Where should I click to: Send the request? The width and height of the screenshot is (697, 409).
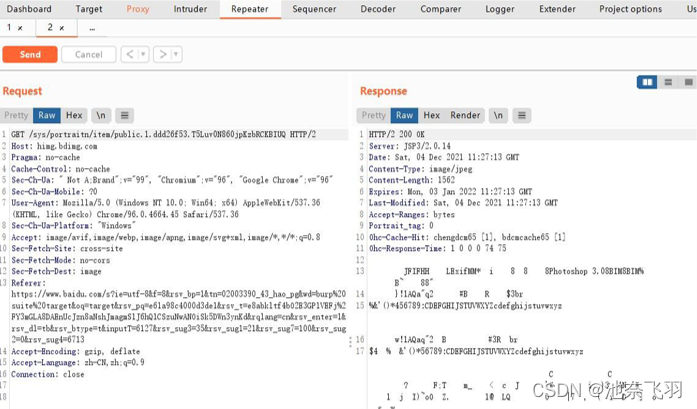[x=30, y=54]
